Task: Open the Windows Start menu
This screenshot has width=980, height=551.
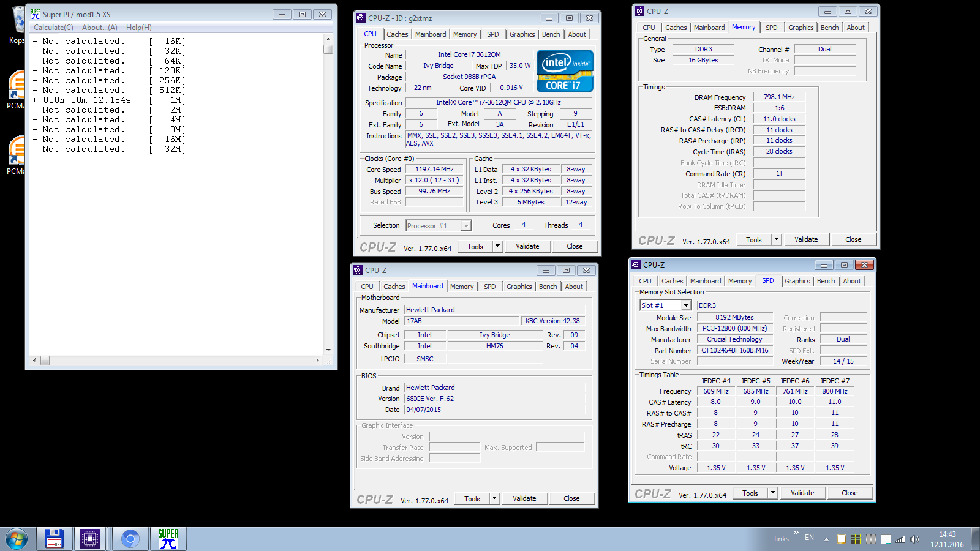Action: (x=17, y=539)
